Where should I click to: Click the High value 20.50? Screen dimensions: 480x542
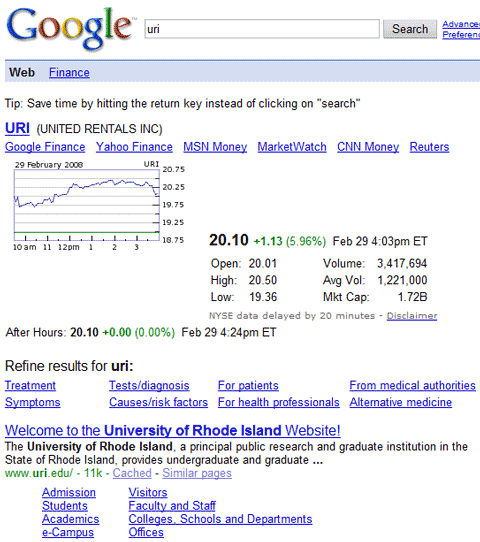tap(263, 280)
